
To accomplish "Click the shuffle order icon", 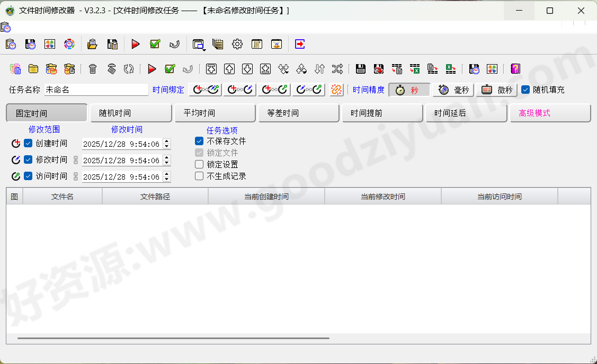I will pyautogui.click(x=337, y=69).
